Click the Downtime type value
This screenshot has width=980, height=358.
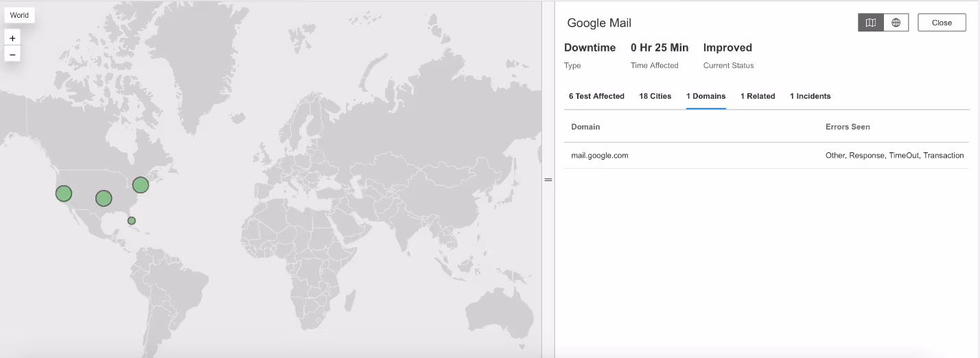[590, 47]
